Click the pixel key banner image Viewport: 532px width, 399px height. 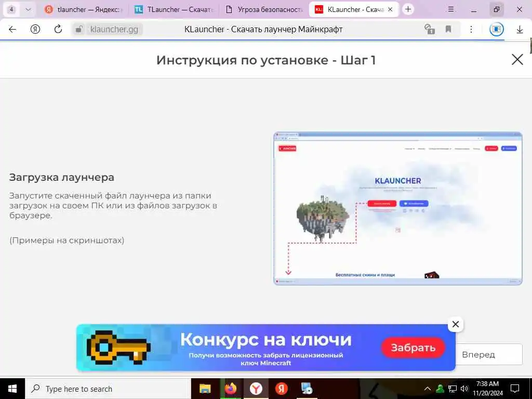click(118, 348)
